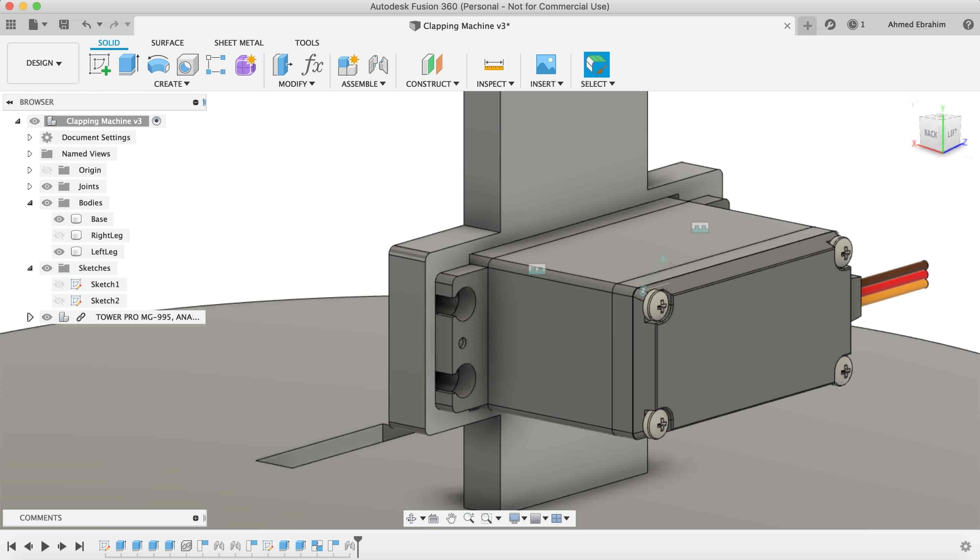The image size is (980, 560).
Task: Open the MODIFY dropdown menu
Action: coord(296,84)
